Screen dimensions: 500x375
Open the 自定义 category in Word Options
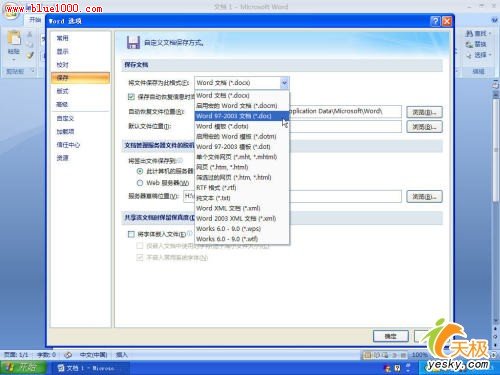(x=80, y=118)
